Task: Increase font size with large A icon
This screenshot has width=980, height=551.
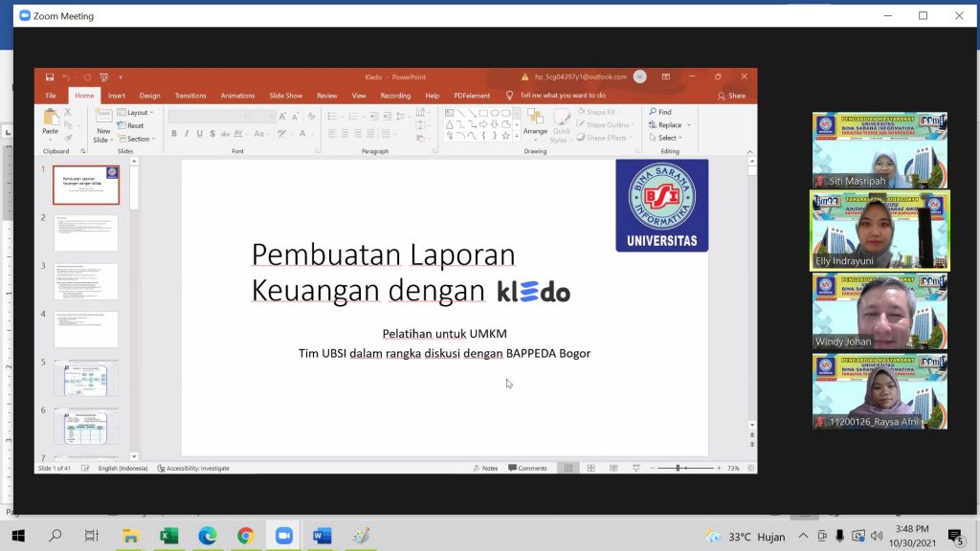Action: (x=282, y=116)
